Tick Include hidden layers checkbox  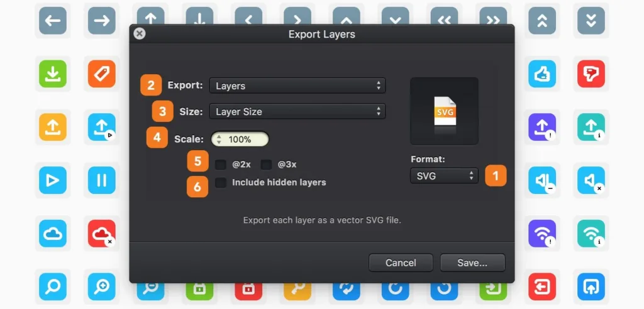(221, 183)
